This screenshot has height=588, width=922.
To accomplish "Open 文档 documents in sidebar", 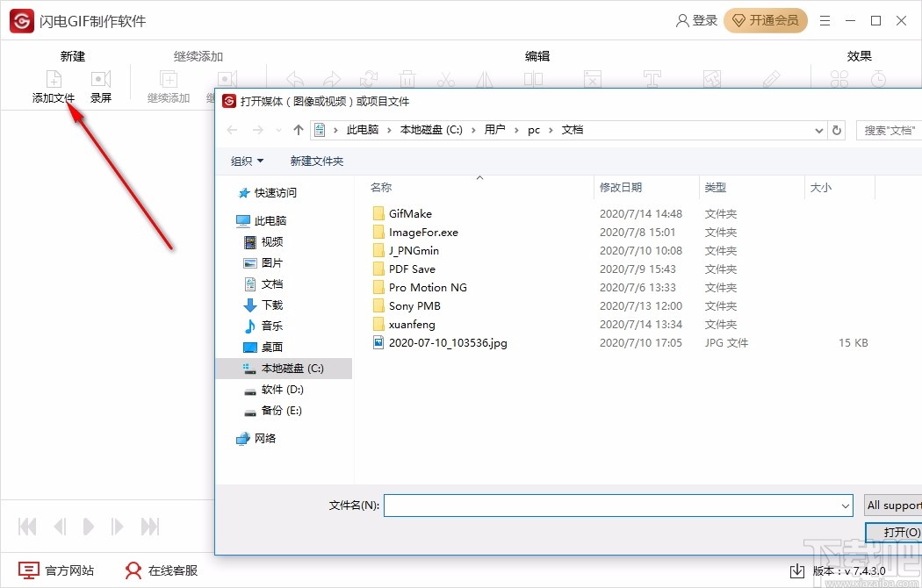I will coord(264,284).
